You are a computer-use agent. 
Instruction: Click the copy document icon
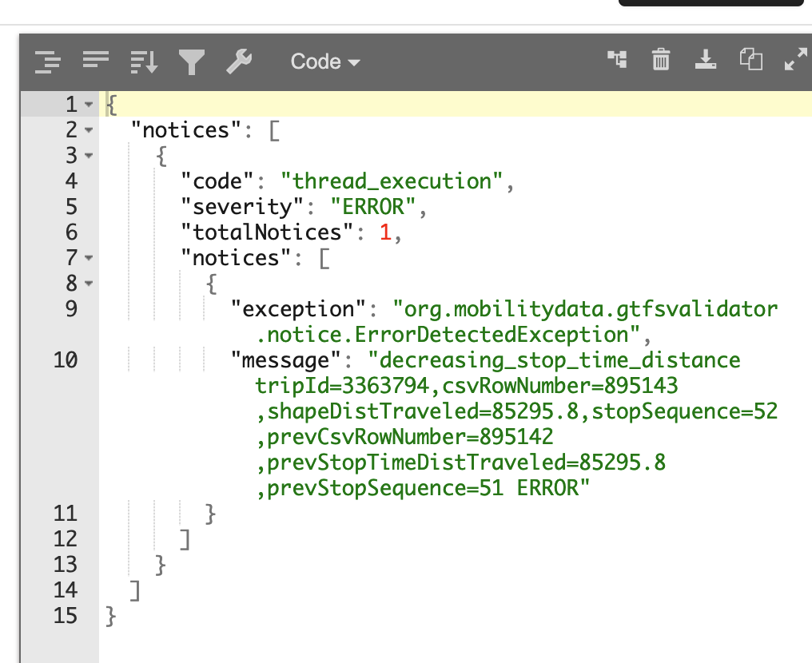click(750, 58)
